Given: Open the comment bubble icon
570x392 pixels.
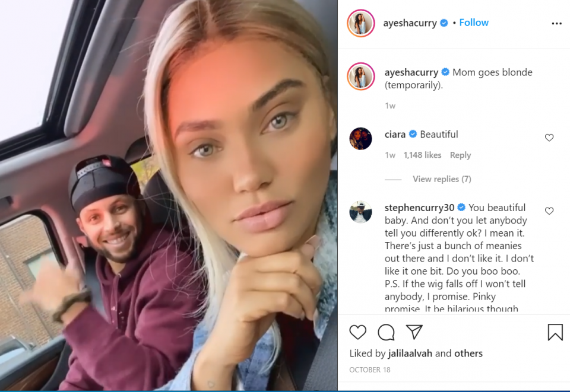Looking at the screenshot, I should pos(386,332).
